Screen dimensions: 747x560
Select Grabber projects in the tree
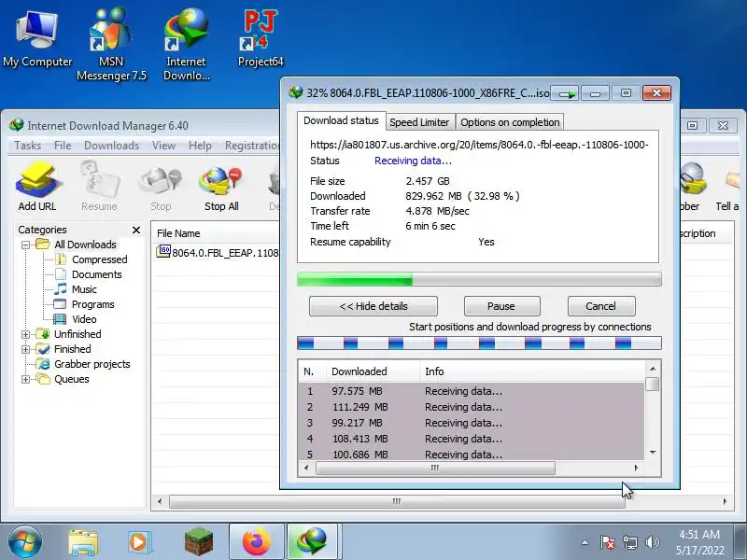click(x=92, y=364)
